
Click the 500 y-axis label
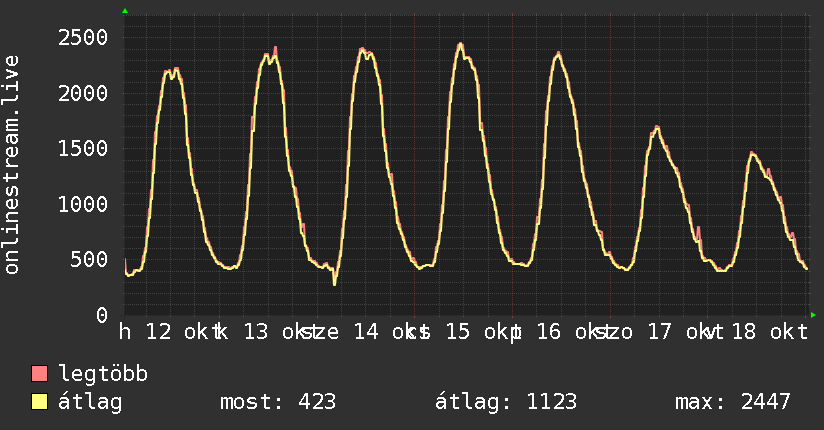(x=89, y=260)
